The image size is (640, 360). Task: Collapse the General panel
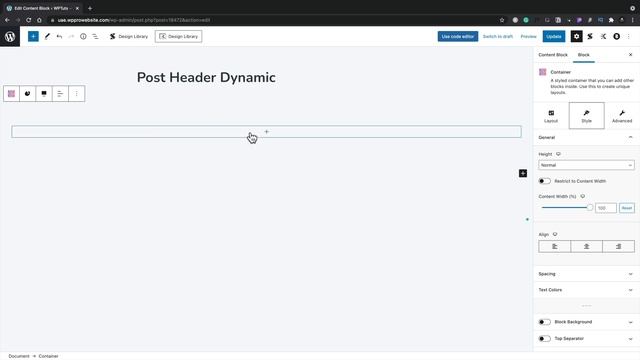(x=586, y=138)
